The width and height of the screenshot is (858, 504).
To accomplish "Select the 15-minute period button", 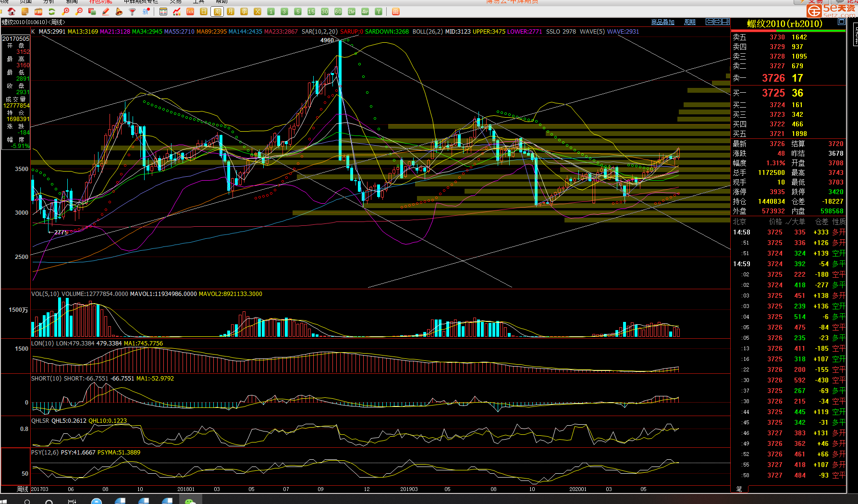I will click(x=311, y=12).
